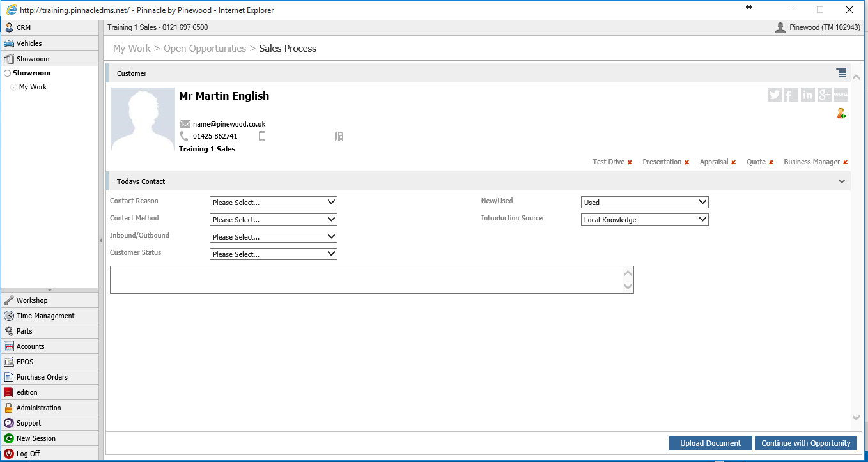Click the mobile phone icon
Screen dimensions: 868x462
pyautogui.click(x=261, y=136)
